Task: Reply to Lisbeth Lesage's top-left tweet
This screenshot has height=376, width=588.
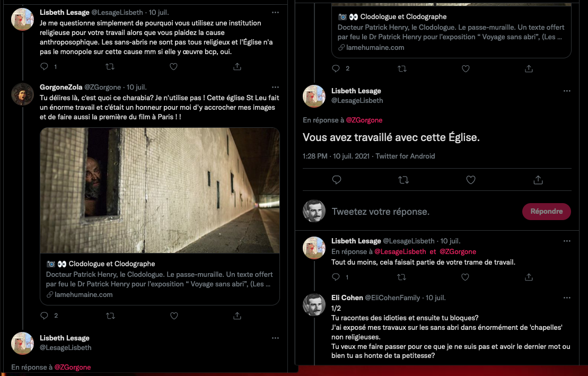Action: point(45,67)
